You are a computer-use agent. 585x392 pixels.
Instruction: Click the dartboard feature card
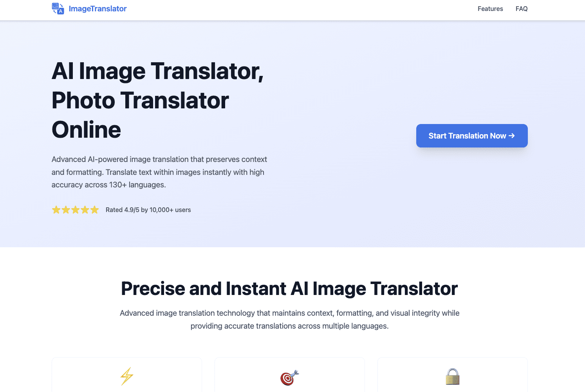(289, 374)
